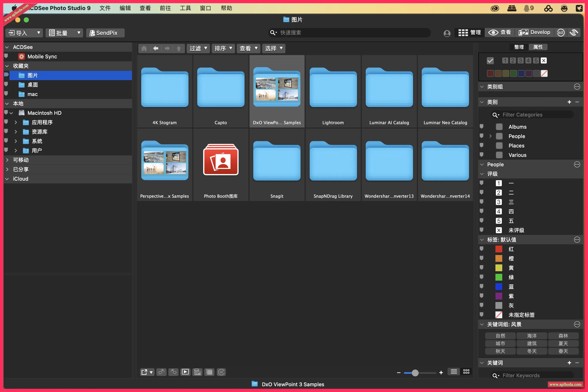This screenshot has width=588, height=392.
Task: Open the 排序 sort dropdown
Action: pos(223,48)
